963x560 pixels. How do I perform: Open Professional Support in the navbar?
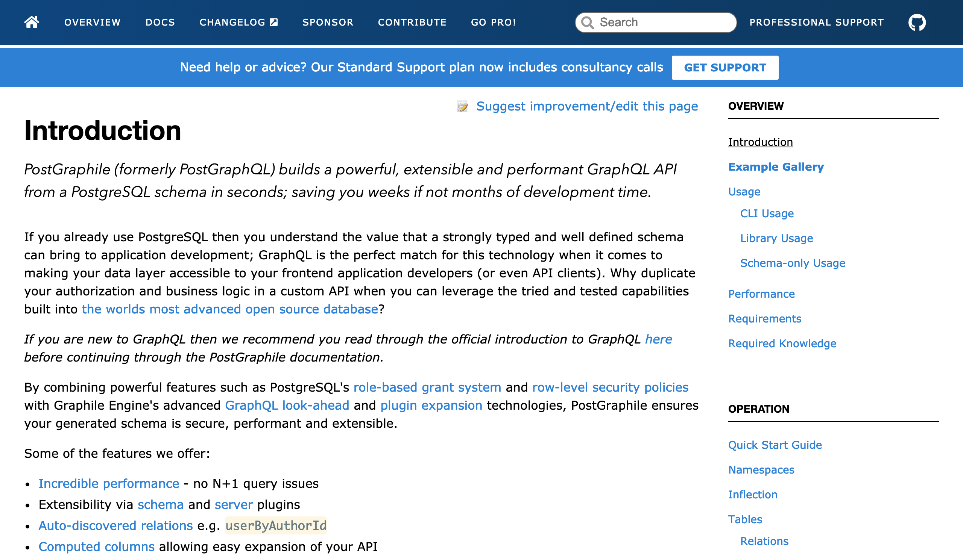(x=817, y=22)
